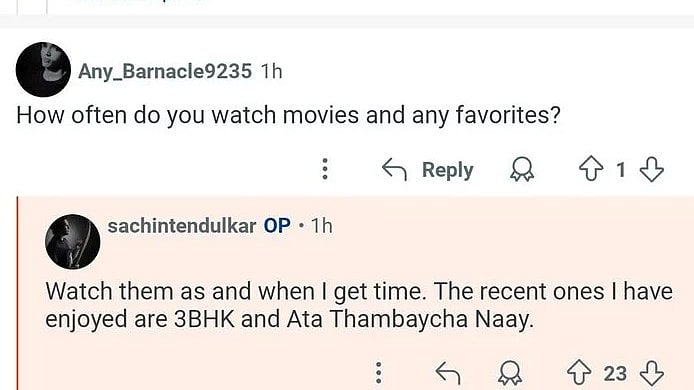Open the Any_Barnacle9235 username link

(x=165, y=71)
